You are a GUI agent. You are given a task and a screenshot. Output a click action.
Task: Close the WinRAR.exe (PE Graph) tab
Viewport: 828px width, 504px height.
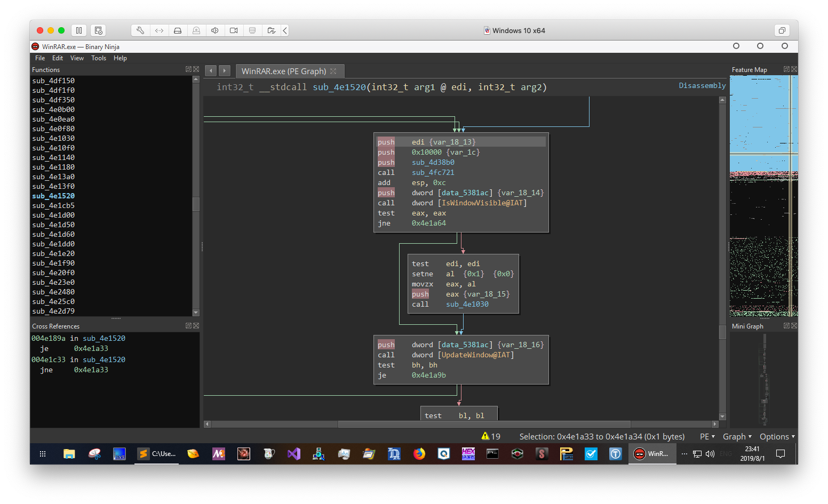click(333, 71)
